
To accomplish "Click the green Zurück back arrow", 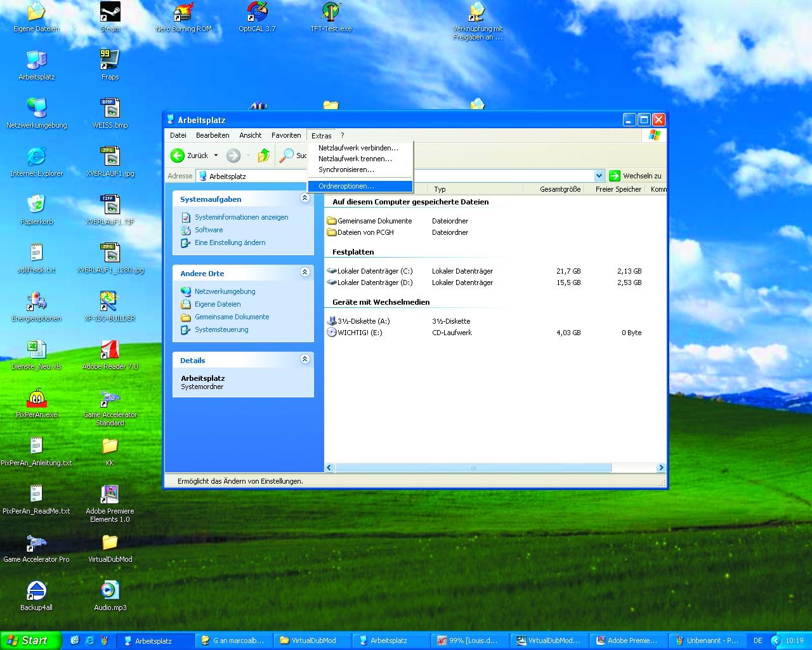I will click(177, 155).
